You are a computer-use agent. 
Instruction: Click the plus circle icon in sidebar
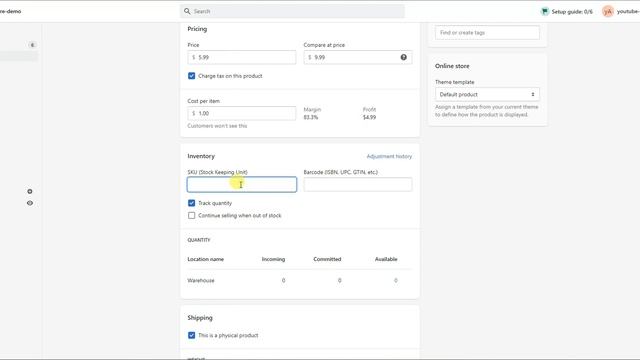(30, 191)
